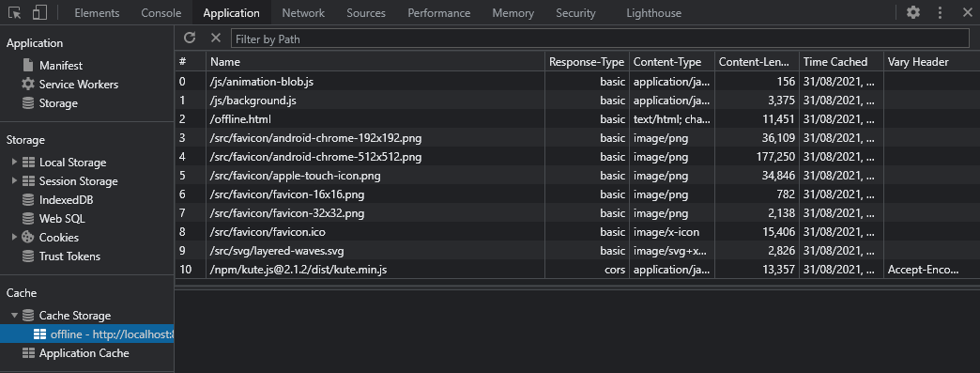Image resolution: width=980 pixels, height=373 pixels.
Task: Delete selected cache entry with X icon
Action: coord(216,39)
